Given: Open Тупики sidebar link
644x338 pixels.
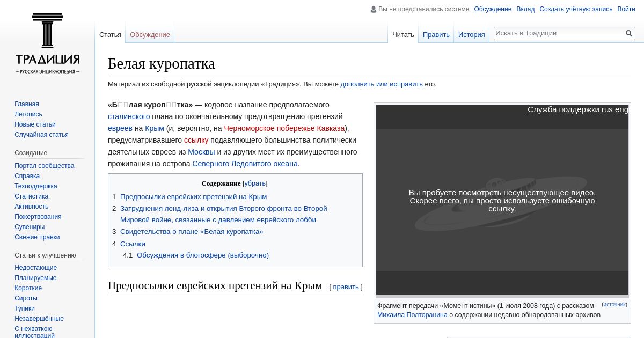Looking at the screenshot, I should [25, 308].
